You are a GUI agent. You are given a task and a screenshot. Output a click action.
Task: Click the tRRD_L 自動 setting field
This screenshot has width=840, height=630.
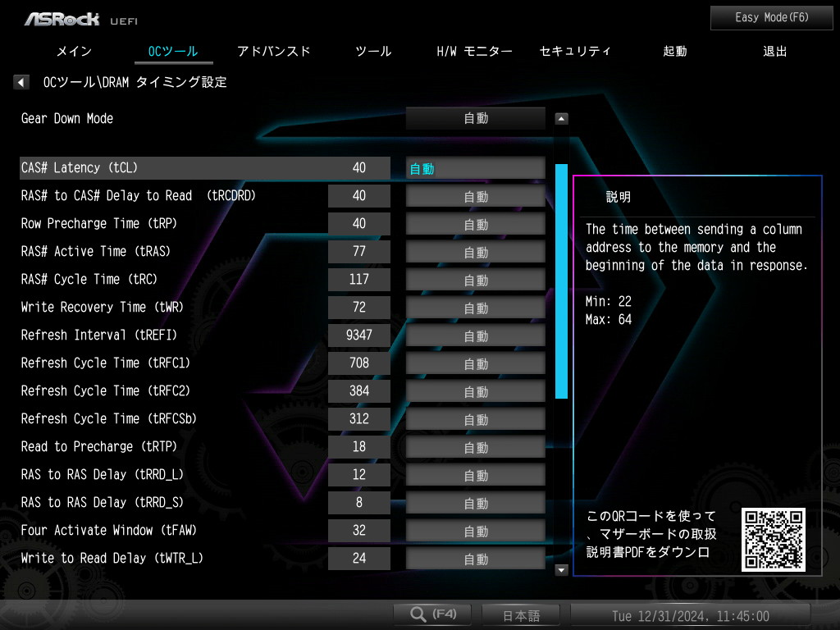476,475
